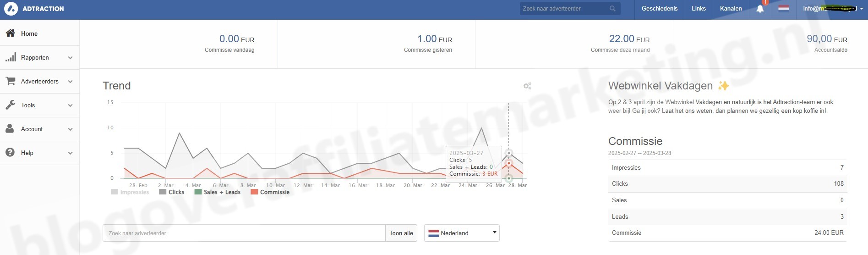
Task: Click the Rapporten bar chart icon
Action: pos(11,57)
